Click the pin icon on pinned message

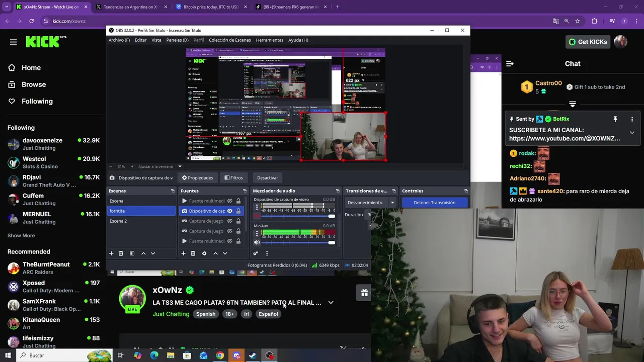coord(615,119)
